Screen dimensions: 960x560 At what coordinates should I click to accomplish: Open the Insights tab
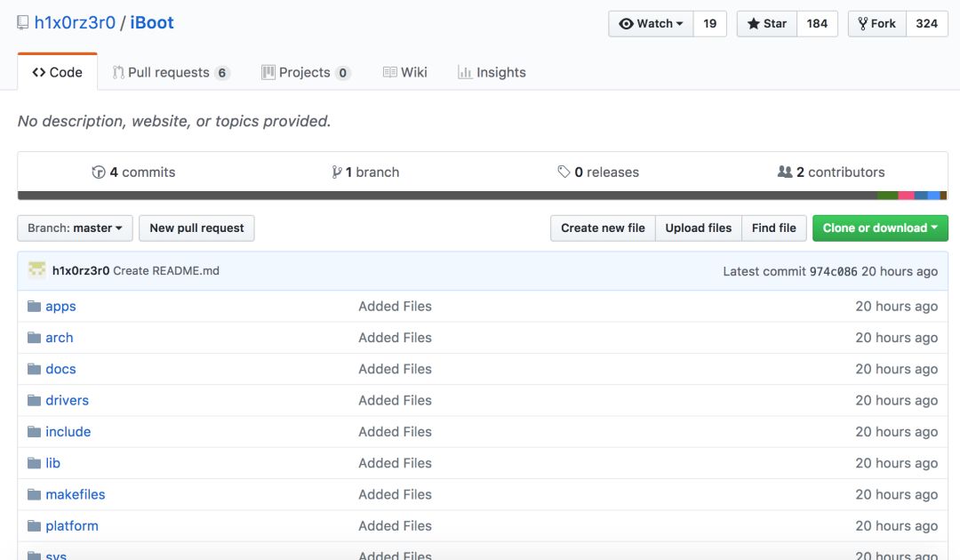coord(492,72)
